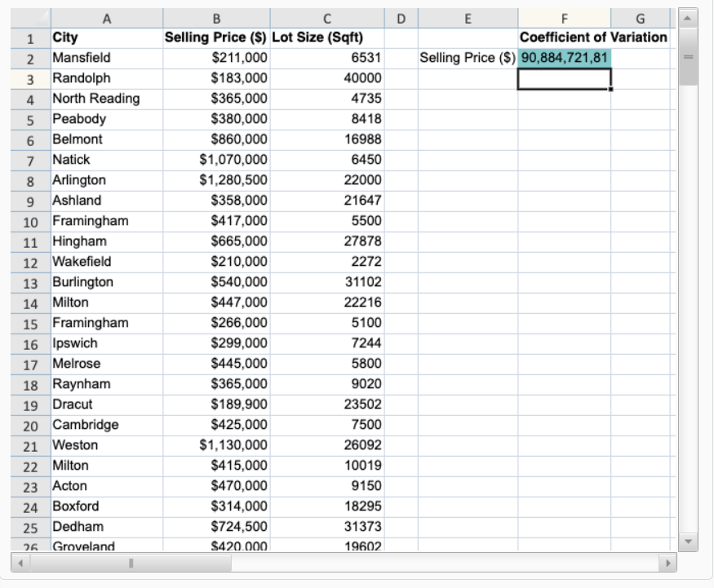The height and width of the screenshot is (588, 714).
Task: Select the 'Dracut' cell
Action: 107,405
